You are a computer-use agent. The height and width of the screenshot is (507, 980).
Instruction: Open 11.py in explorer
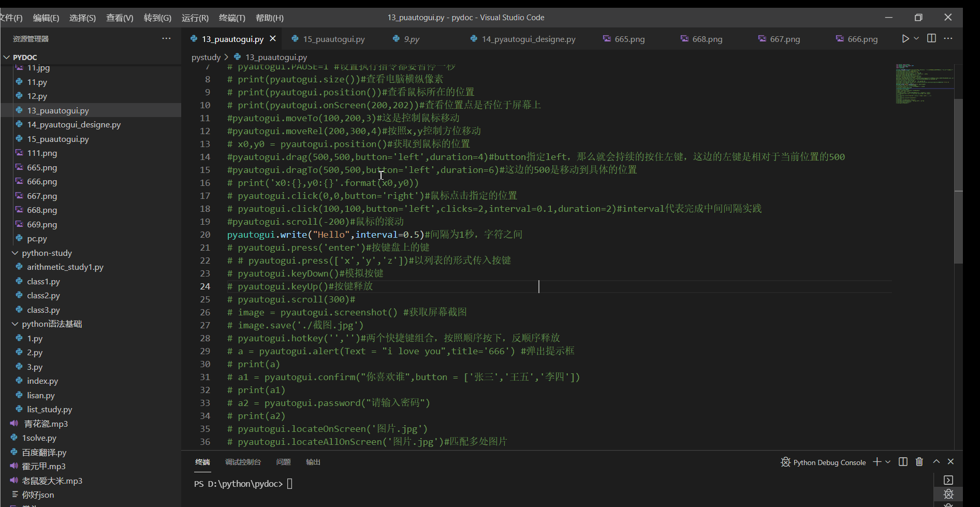(x=37, y=82)
